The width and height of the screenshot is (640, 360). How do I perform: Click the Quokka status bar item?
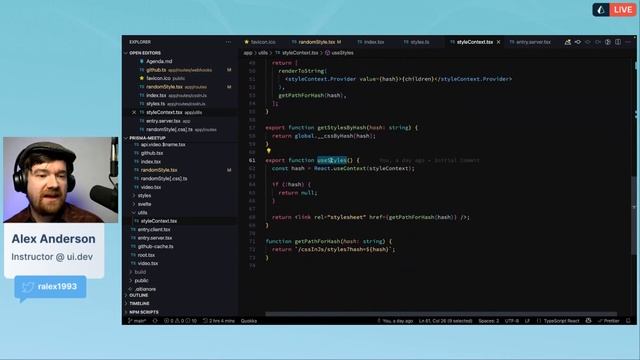click(249, 321)
